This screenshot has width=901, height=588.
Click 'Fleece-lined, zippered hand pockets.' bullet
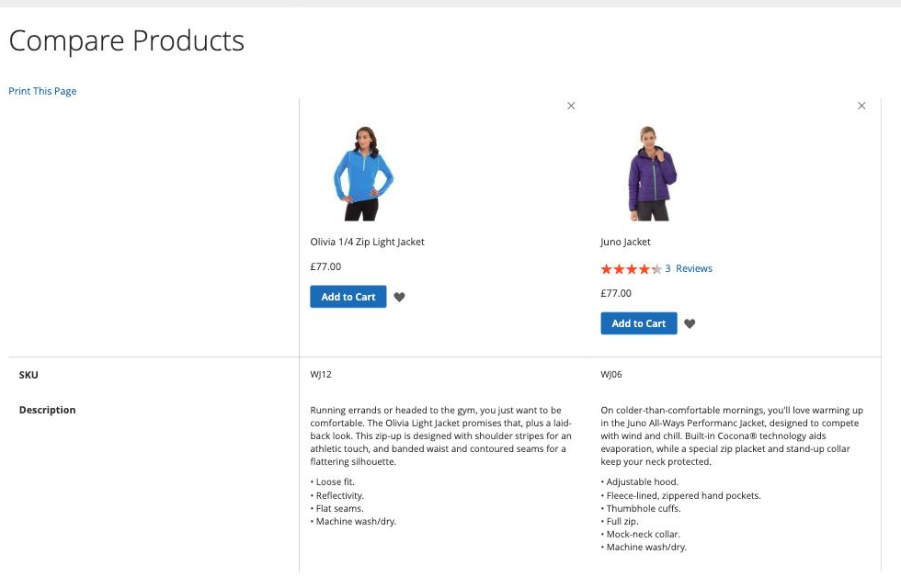(681, 495)
